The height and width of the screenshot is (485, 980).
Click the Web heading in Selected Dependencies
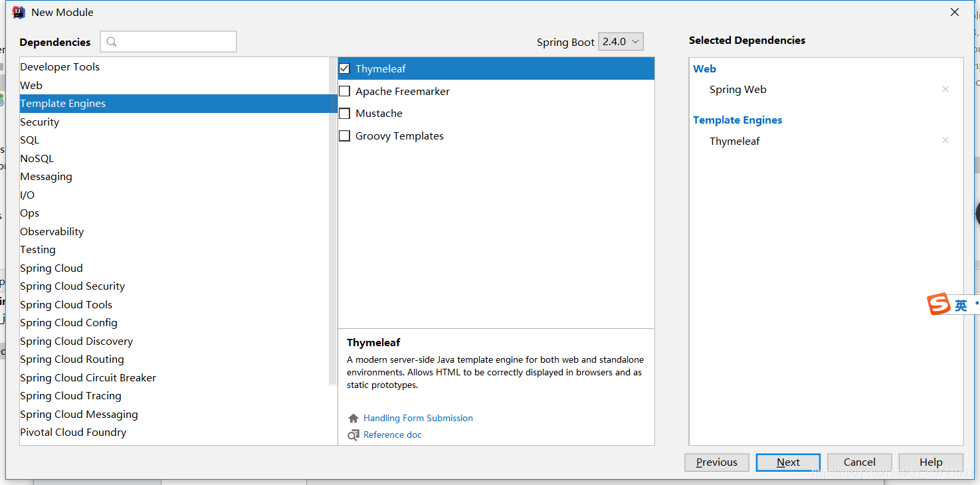pyautogui.click(x=704, y=68)
